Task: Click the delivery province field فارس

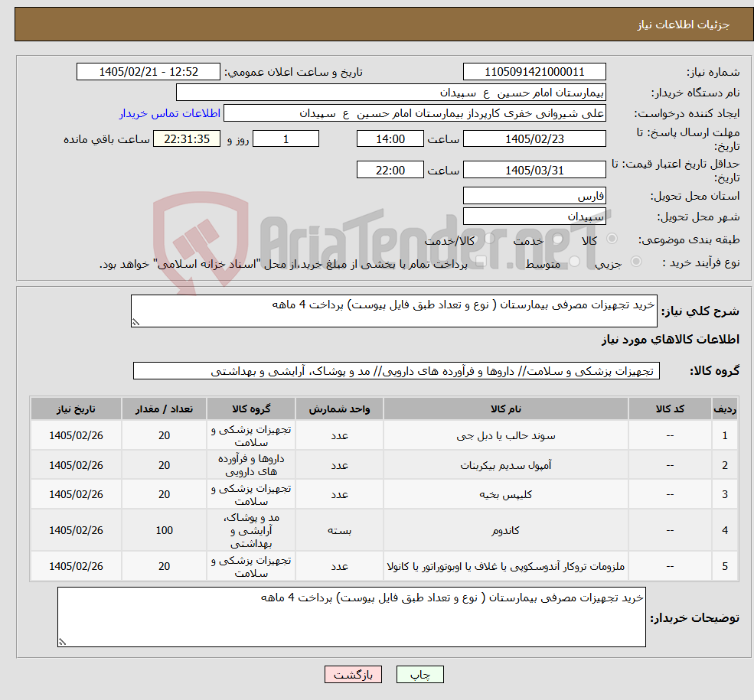Action: 534,196
